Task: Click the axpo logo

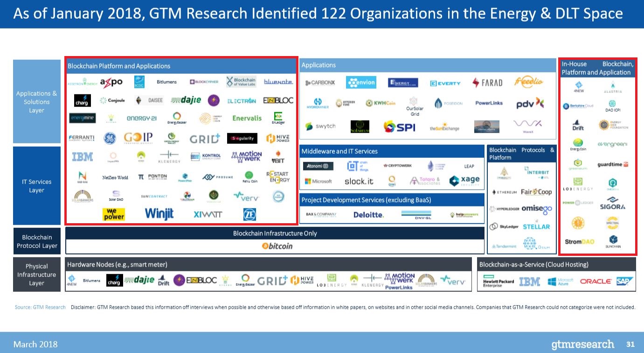Action: pos(111,82)
